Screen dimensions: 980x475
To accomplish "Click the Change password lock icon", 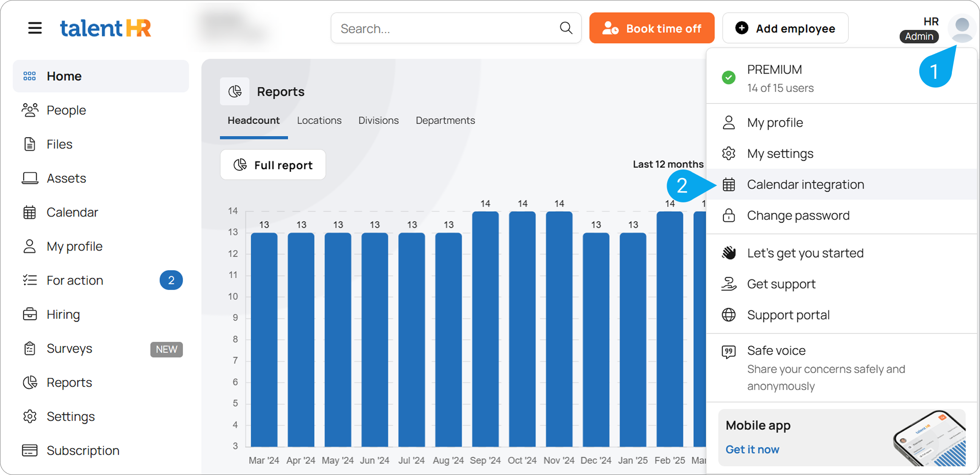I will point(729,215).
